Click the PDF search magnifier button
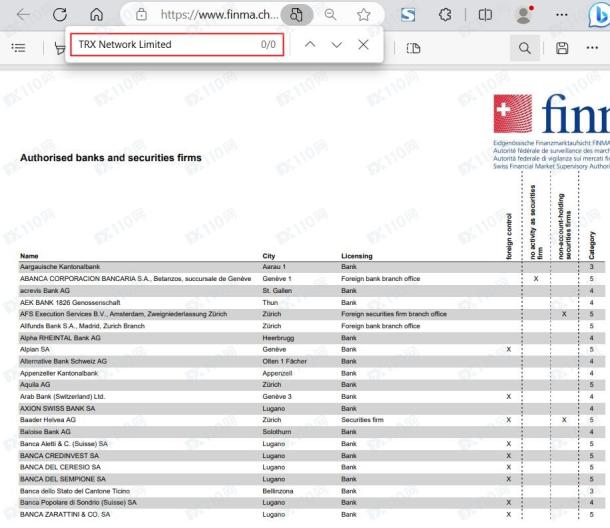This screenshot has height=528, width=610. click(525, 48)
